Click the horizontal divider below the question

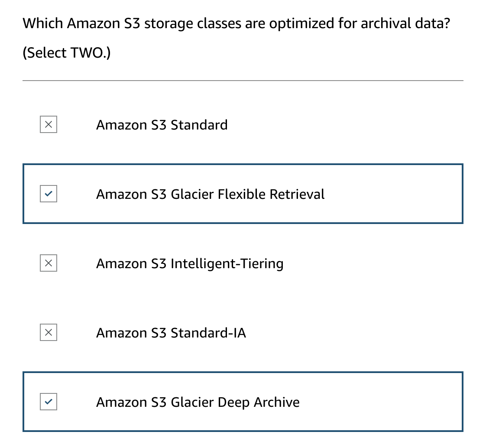tap(243, 81)
